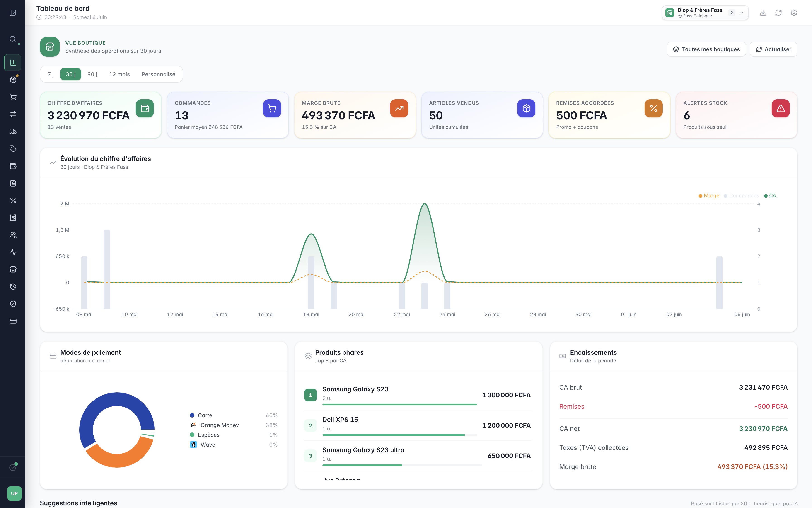Select the Personnalisé period tab
This screenshot has height=508, width=812.
pos(158,74)
